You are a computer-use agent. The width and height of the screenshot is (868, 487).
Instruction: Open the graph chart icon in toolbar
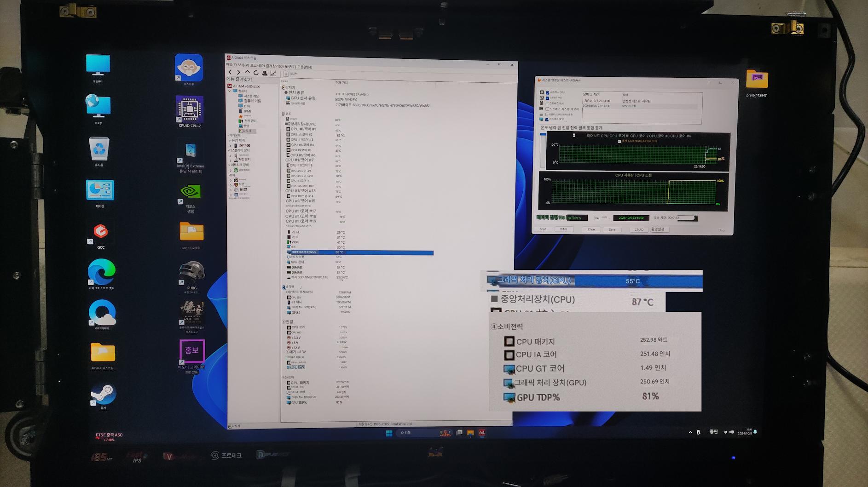pos(273,74)
